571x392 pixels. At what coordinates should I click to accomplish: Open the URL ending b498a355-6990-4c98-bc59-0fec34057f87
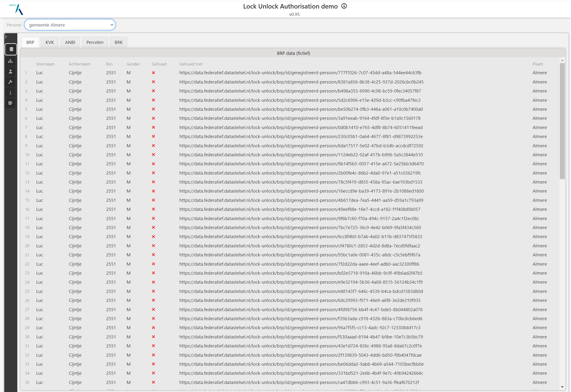point(300,91)
